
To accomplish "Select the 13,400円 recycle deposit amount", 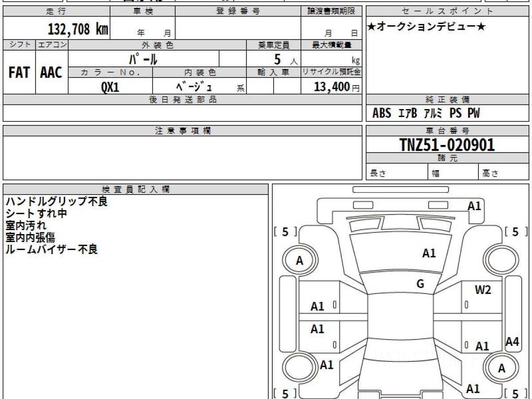I will [337, 87].
